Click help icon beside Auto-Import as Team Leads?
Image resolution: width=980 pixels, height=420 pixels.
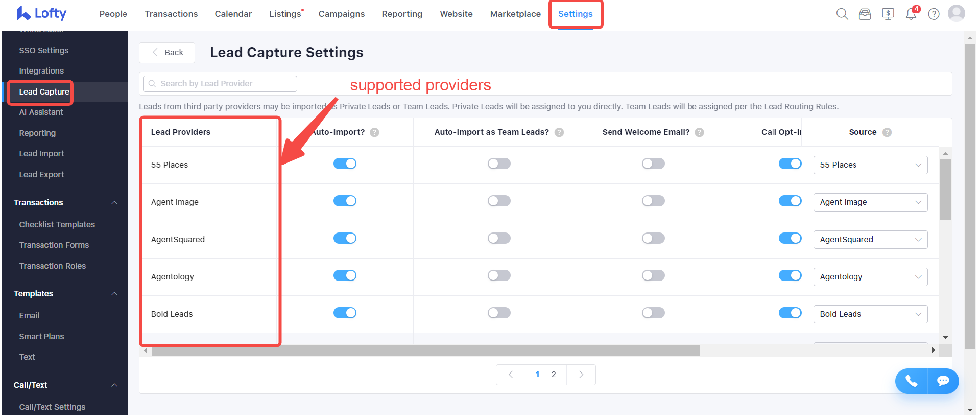559,132
